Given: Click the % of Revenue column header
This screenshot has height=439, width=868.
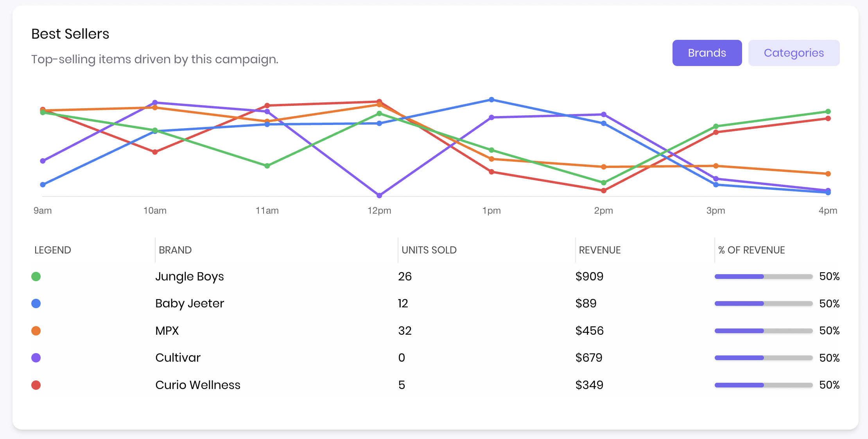Looking at the screenshot, I should (751, 250).
